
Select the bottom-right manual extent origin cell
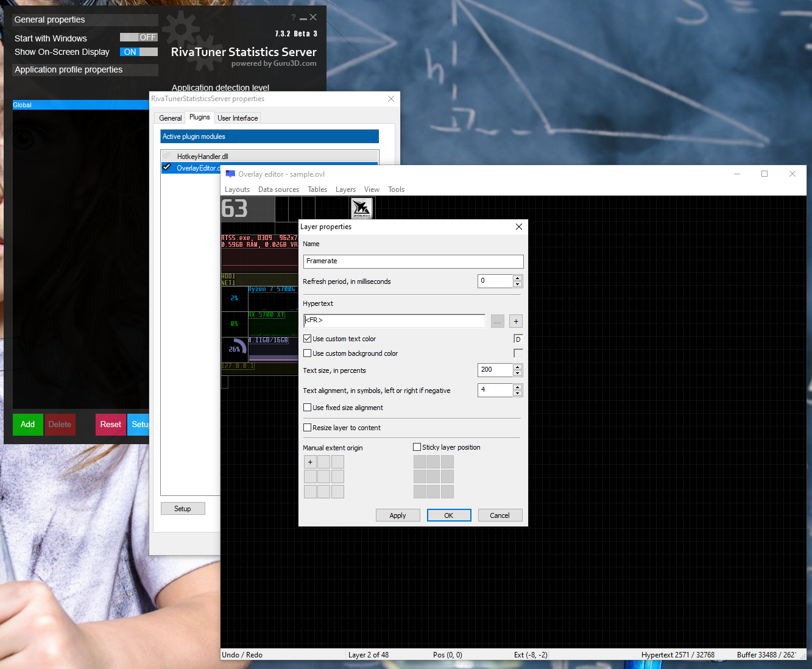tap(337, 491)
